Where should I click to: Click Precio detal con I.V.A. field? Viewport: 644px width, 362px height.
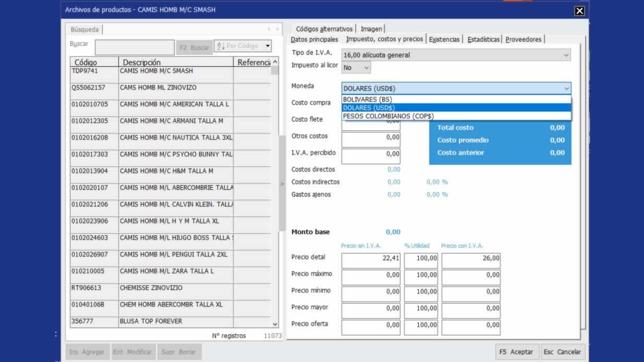point(471,261)
